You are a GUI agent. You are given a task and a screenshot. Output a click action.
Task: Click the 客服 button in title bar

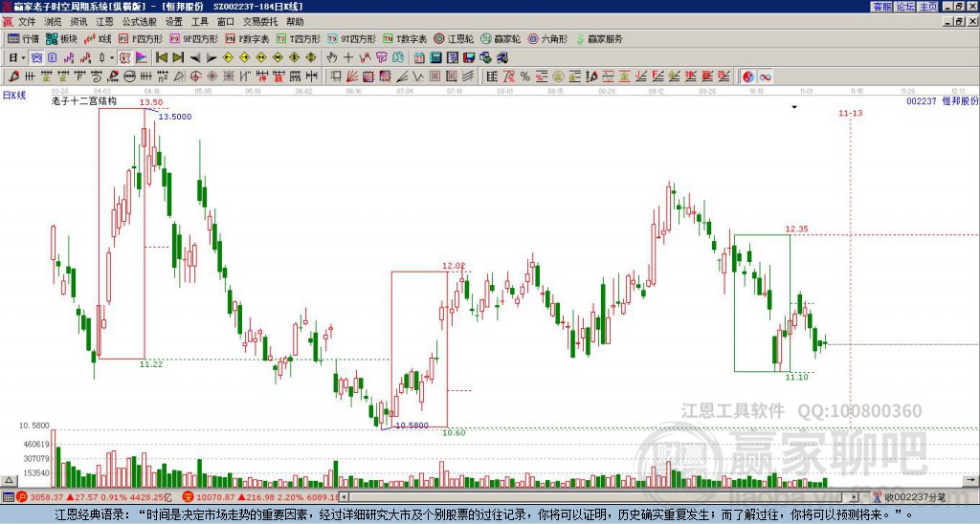coord(881,7)
